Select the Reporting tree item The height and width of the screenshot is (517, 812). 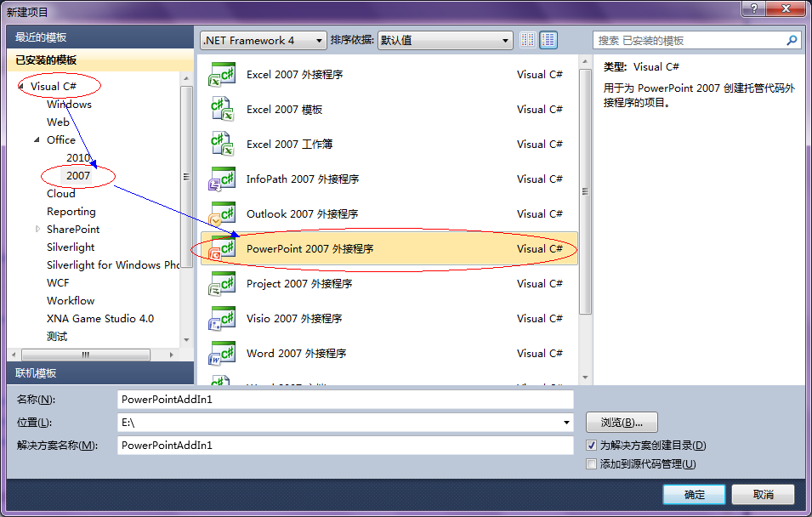[71, 212]
